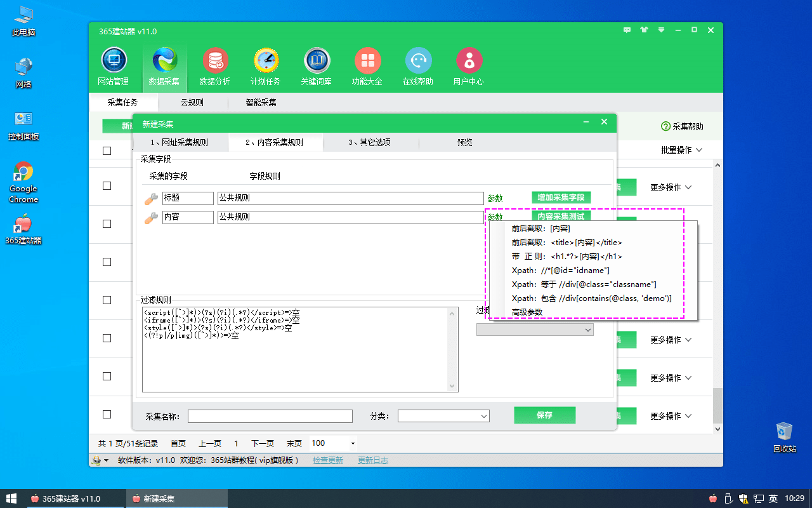Click the wrench icon beside 标题 field
This screenshot has height=508, width=812.
tap(151, 199)
